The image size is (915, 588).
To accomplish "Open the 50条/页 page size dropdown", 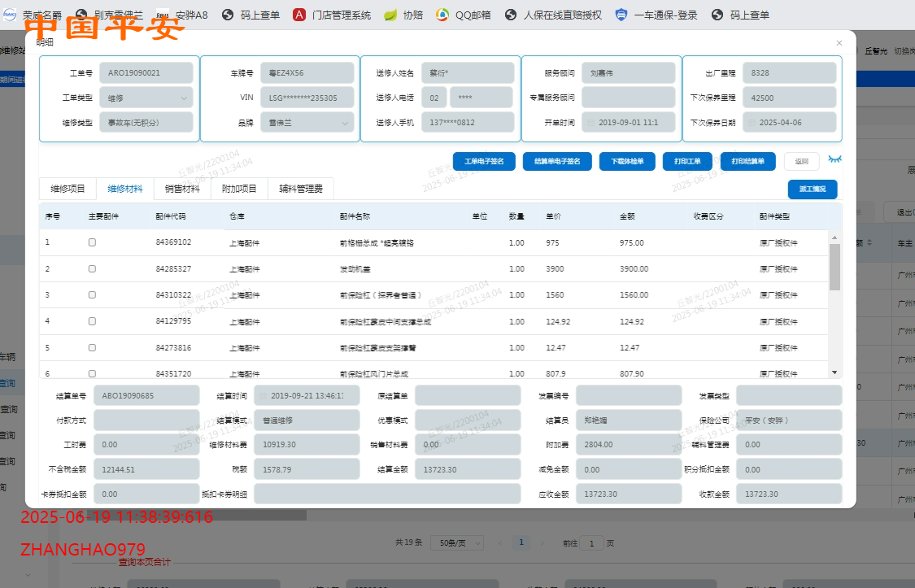I will [x=457, y=543].
